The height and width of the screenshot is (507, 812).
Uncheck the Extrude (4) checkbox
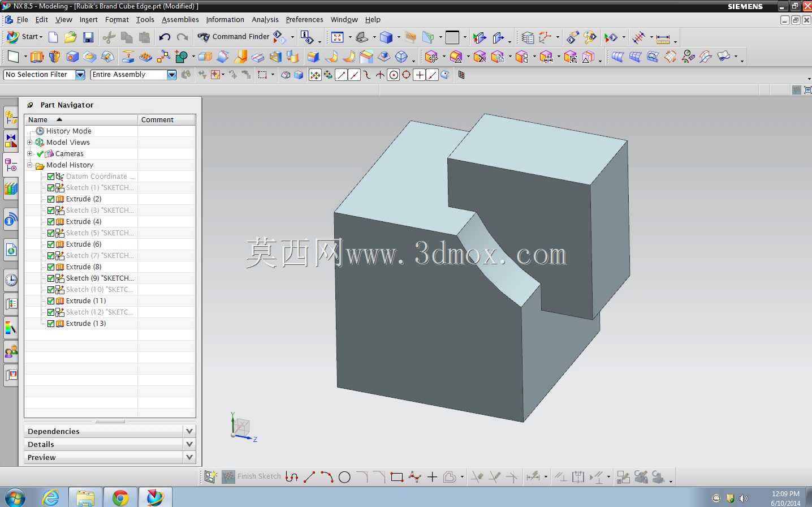click(51, 222)
